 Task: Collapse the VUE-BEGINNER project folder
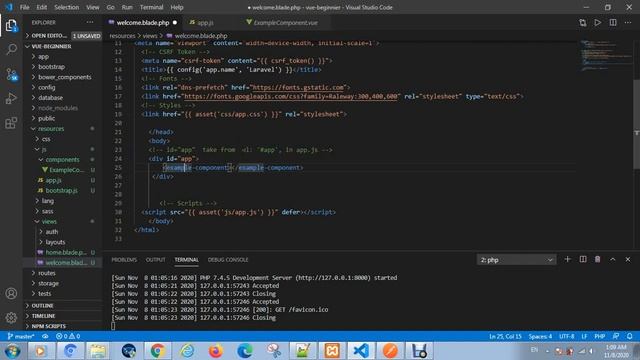click(x=63, y=47)
